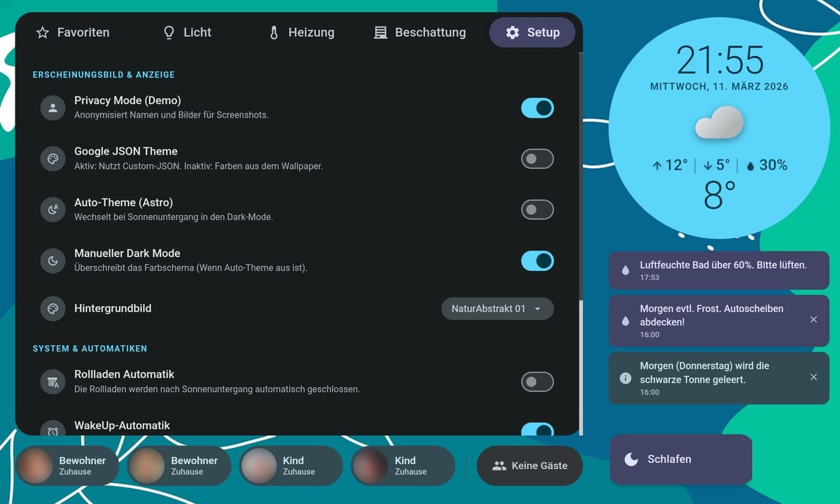Click the SYSTEM & AUTOMATIKEN section header
Viewport: 840px width, 504px height.
click(90, 348)
